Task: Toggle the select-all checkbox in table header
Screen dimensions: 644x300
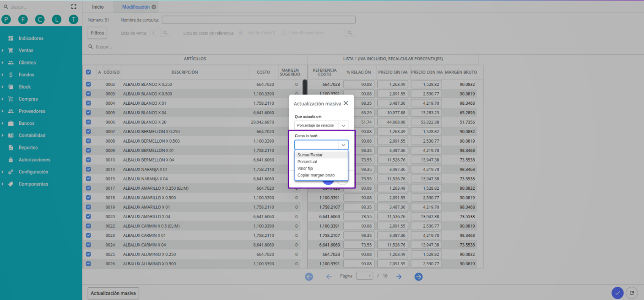Action: [88, 72]
